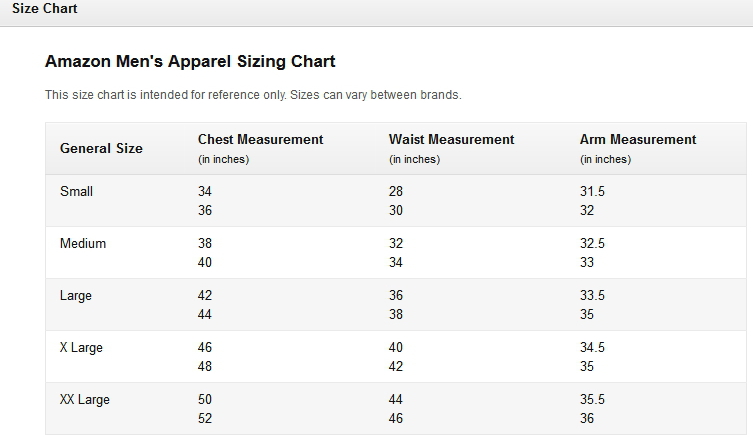Screen dimensions: 753x445
Task: Click the Arm Measurement column header
Action: pyautogui.click(x=638, y=140)
